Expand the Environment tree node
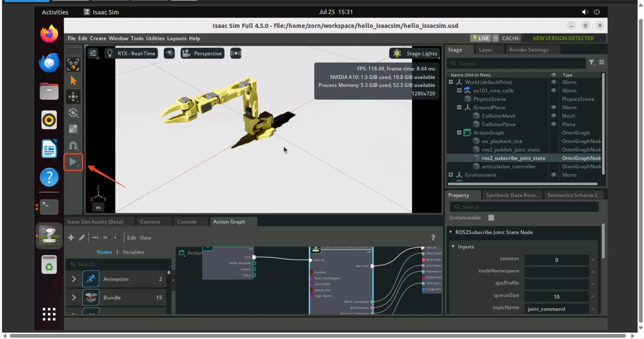This screenshot has width=644, height=339. click(451, 175)
